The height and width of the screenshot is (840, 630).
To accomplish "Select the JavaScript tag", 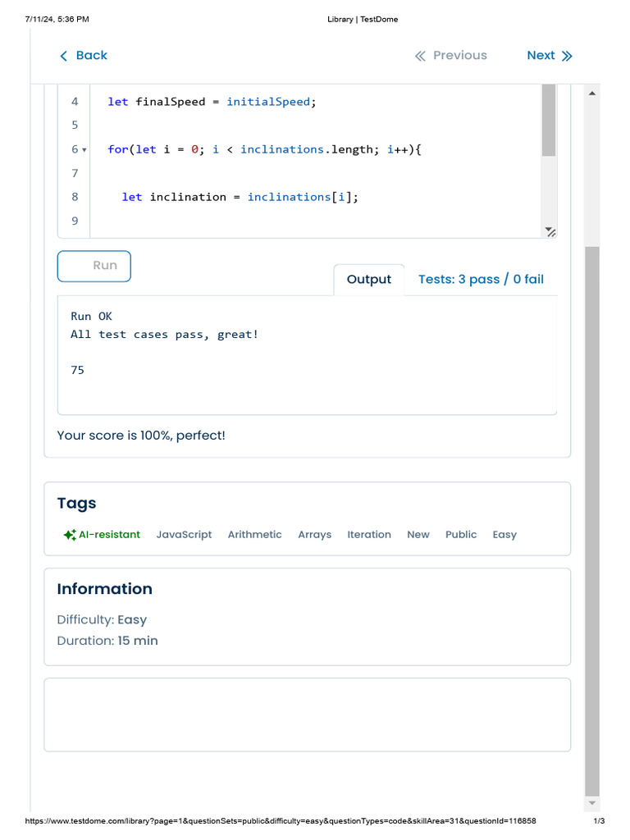I will click(x=184, y=535).
